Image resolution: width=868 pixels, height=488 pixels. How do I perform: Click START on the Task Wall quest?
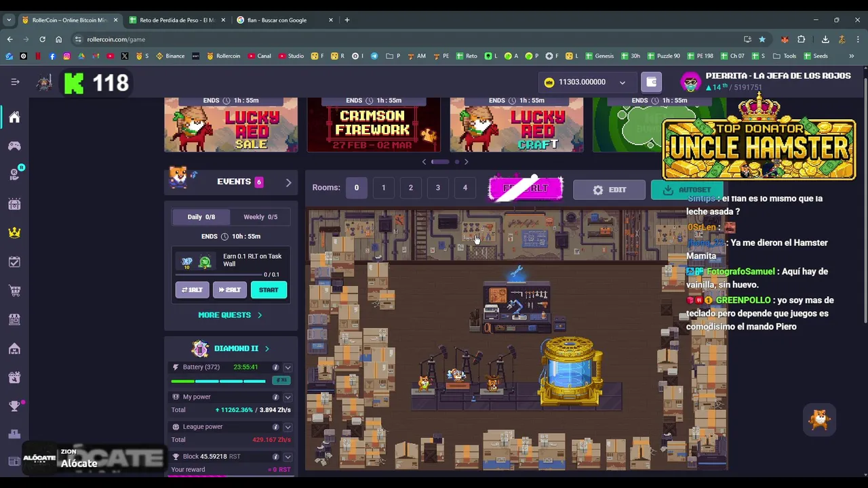[x=269, y=290]
